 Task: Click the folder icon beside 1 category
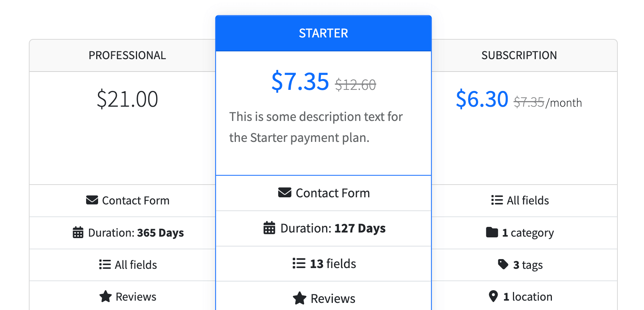point(492,232)
